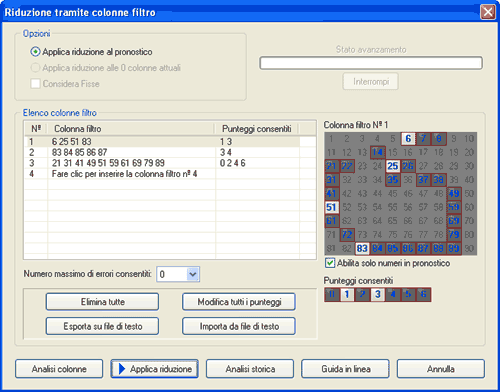Screen dimensions: 500x392
Task: Click 'Punteggi consentiti' column header
Action: pos(256,129)
